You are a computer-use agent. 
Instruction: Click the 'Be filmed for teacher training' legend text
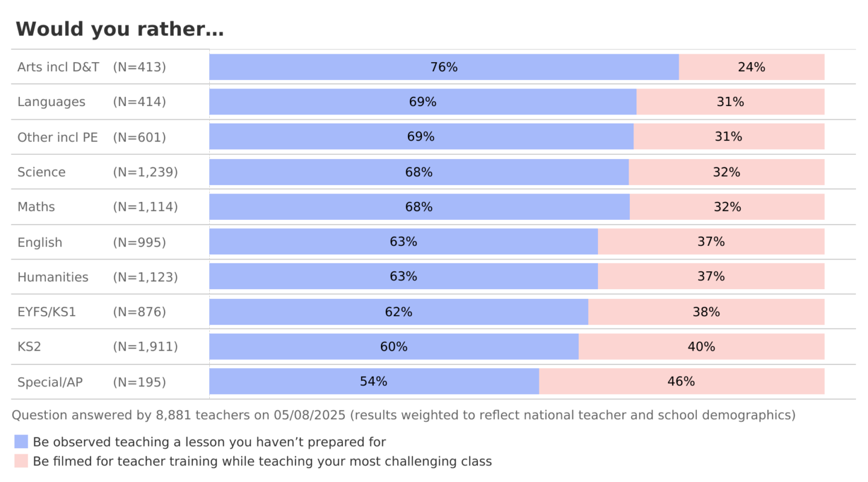point(262,462)
